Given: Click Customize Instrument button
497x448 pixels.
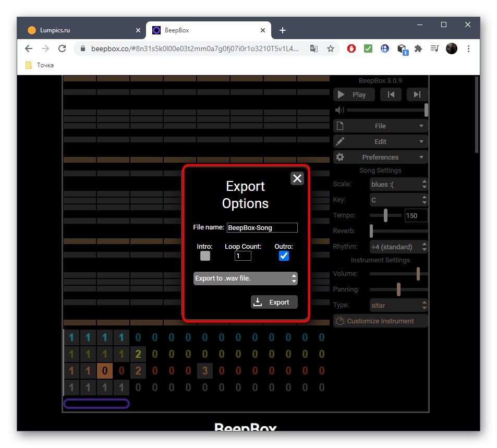Looking at the screenshot, I should coord(380,321).
